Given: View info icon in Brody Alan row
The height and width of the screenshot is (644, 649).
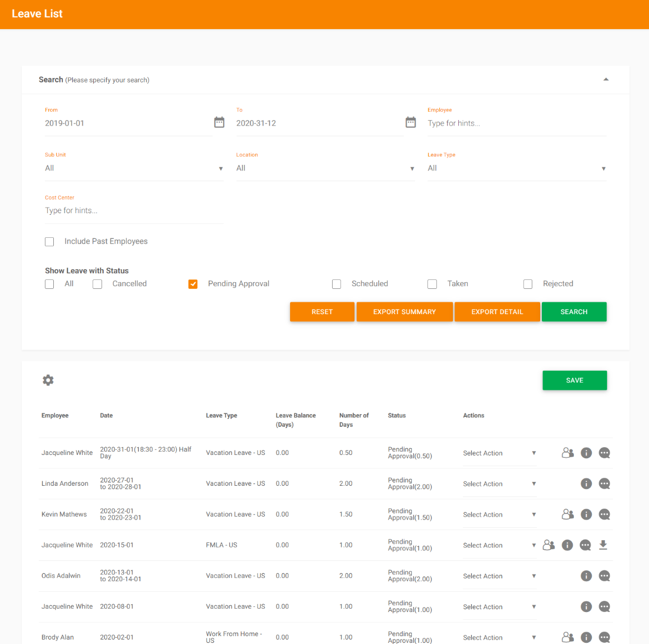Looking at the screenshot, I should point(586,637).
